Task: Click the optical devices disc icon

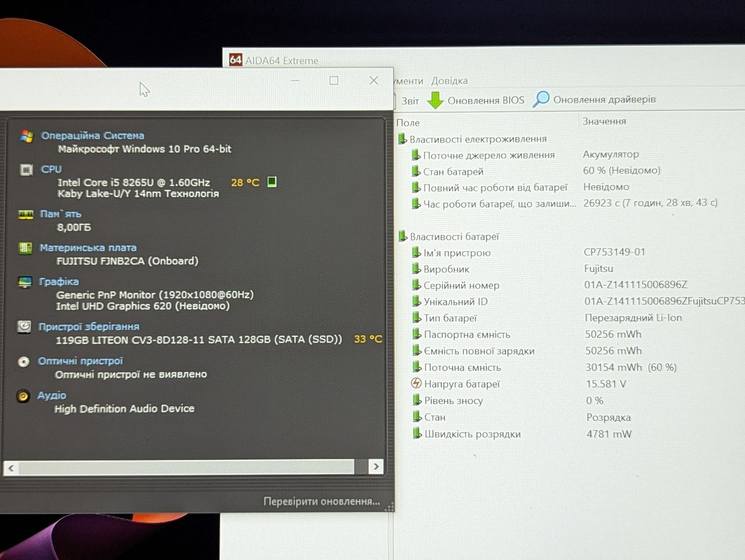Action: click(x=24, y=361)
